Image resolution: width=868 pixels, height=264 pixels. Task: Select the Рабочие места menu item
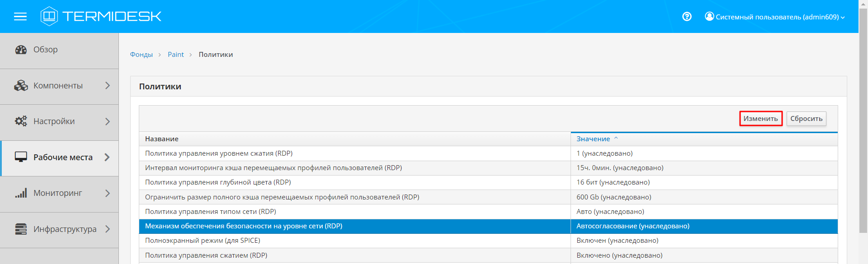[x=63, y=157]
